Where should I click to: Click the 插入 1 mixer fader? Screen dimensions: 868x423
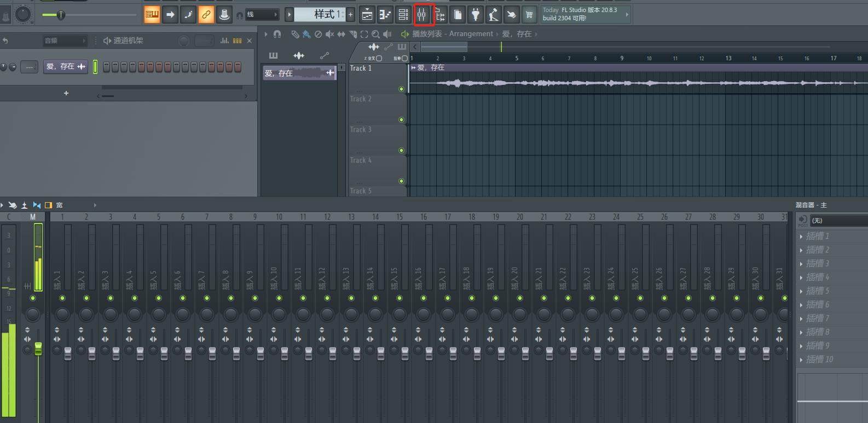(68, 353)
